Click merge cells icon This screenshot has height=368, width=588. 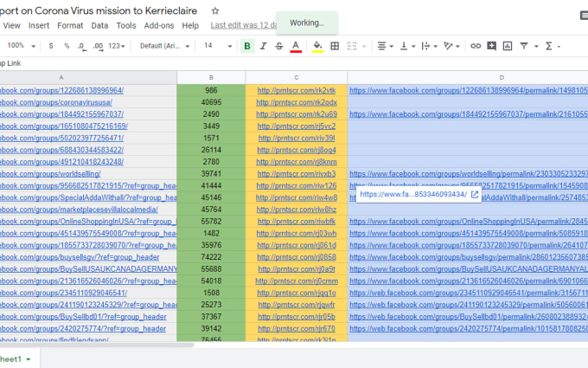tap(351, 46)
